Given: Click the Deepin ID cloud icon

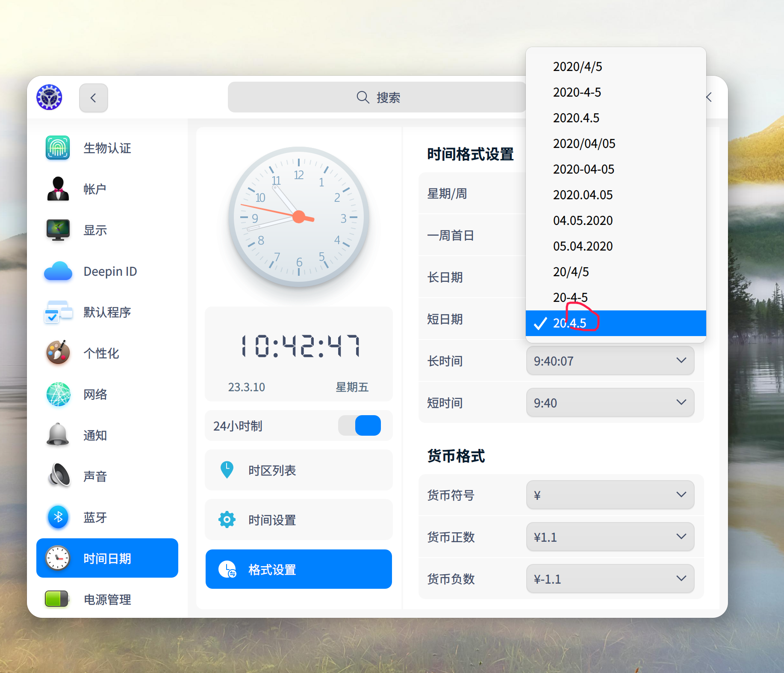Looking at the screenshot, I should [x=58, y=271].
